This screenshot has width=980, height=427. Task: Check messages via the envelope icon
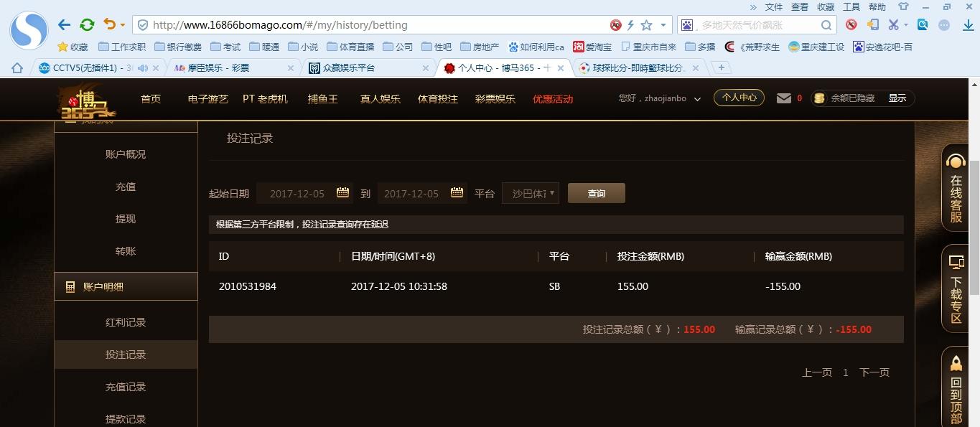tap(783, 98)
